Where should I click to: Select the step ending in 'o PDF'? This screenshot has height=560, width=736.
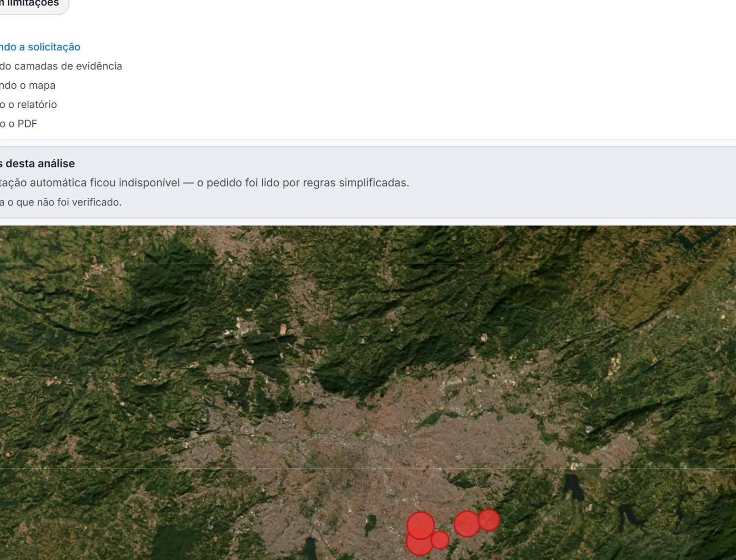pyautogui.click(x=18, y=124)
